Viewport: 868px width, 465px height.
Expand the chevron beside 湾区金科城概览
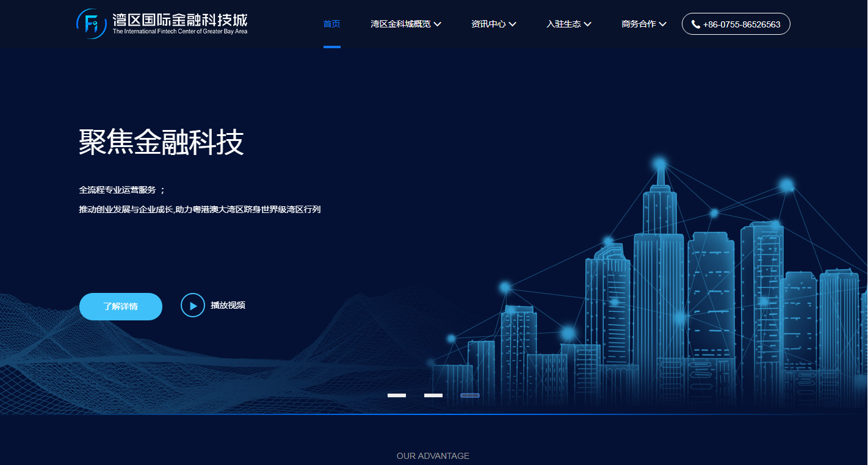[438, 24]
